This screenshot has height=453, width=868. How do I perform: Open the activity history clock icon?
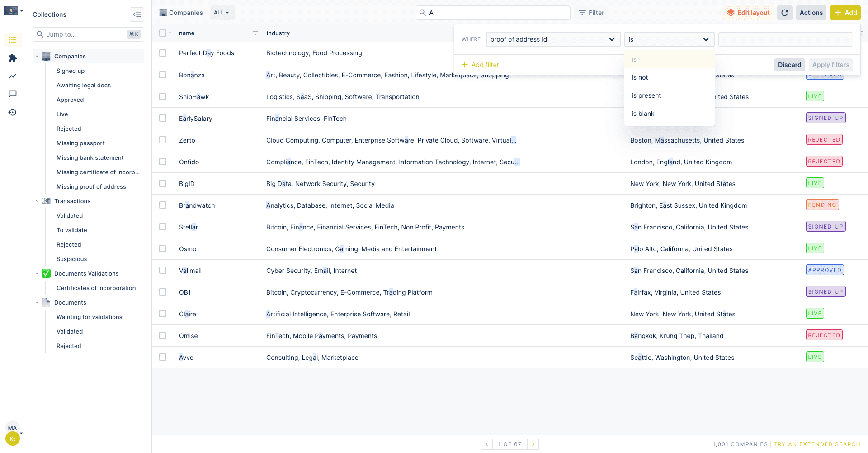click(13, 112)
